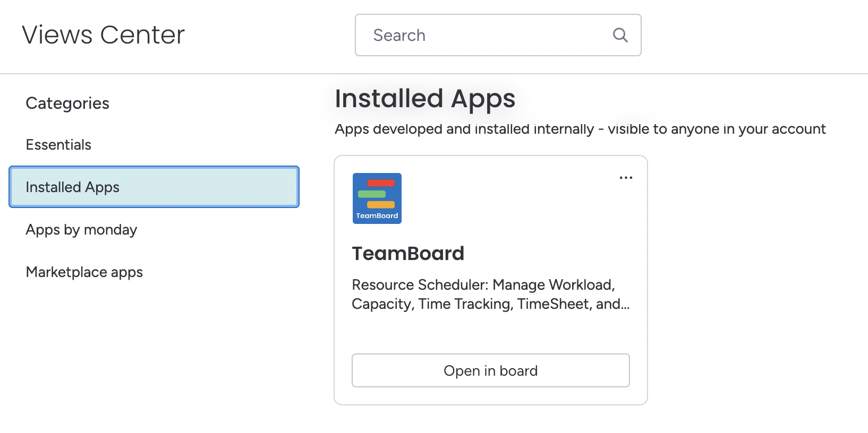
Task: Click the yellow bar in TeamBoard logo
Action: (x=381, y=204)
